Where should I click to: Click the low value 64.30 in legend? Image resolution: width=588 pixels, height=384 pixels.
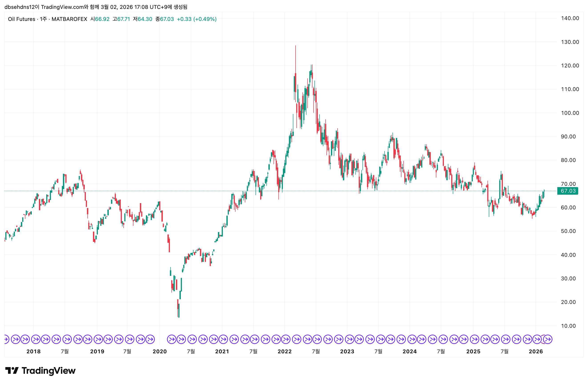click(145, 19)
